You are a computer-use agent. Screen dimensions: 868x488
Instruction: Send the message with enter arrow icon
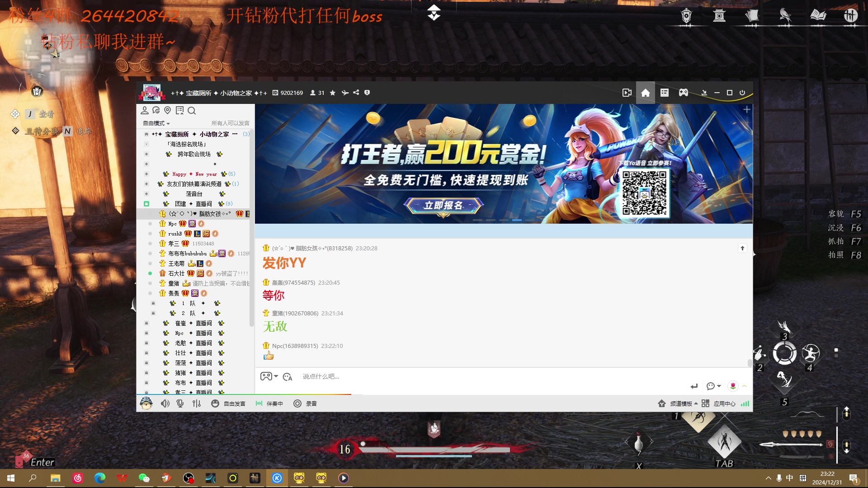click(x=694, y=386)
